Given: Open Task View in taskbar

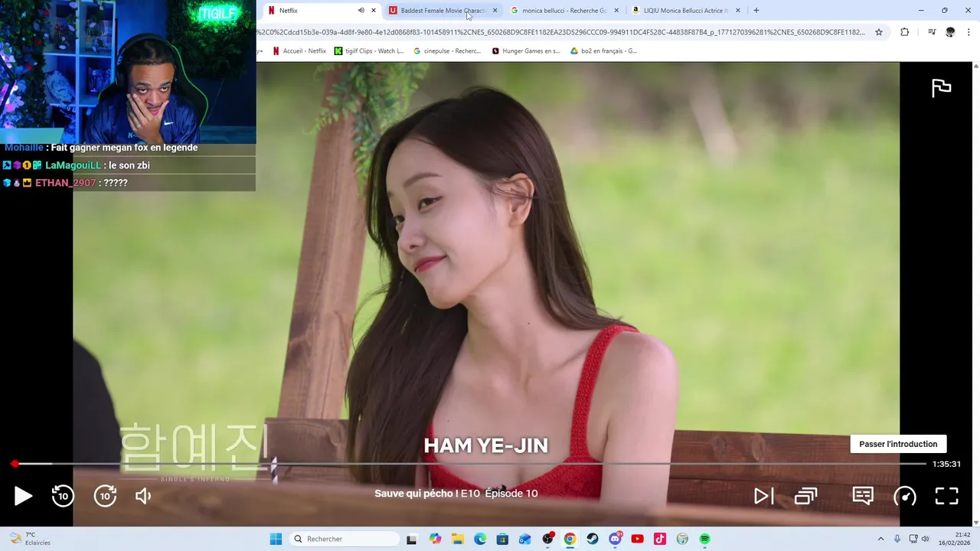Looking at the screenshot, I should 411,539.
